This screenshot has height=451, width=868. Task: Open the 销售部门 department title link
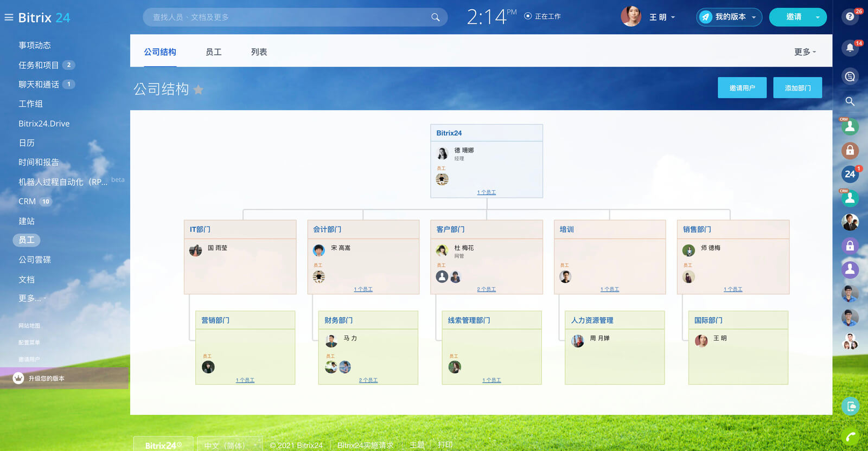pos(697,230)
